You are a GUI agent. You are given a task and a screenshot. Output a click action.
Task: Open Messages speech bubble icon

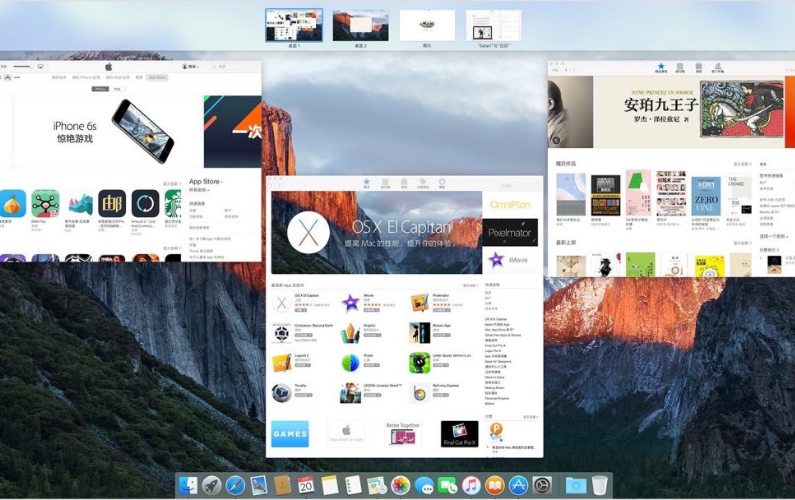pos(424,485)
